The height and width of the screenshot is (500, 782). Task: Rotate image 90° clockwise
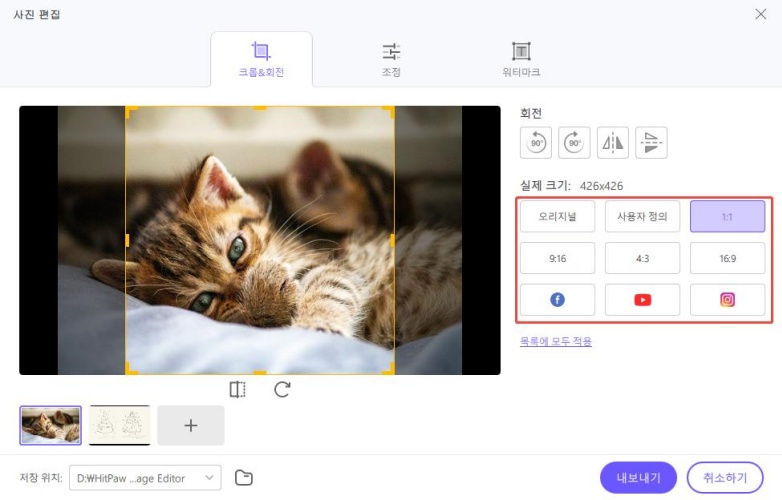pyautogui.click(x=574, y=143)
